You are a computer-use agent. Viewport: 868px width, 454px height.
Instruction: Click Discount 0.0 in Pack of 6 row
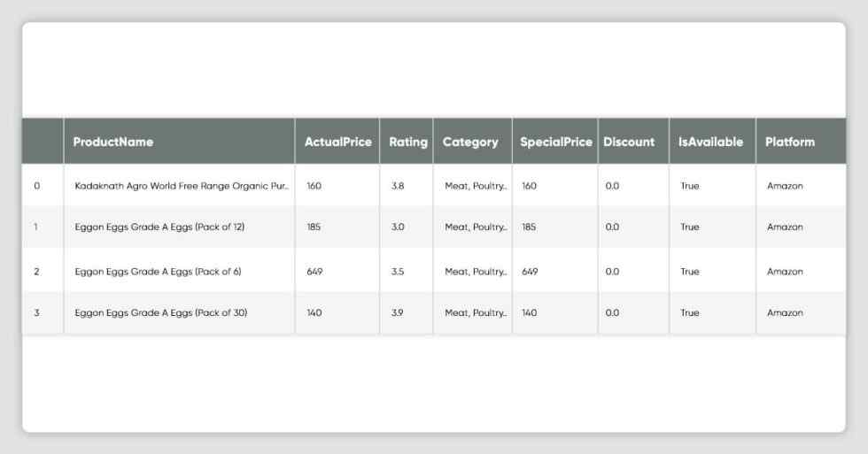click(612, 272)
